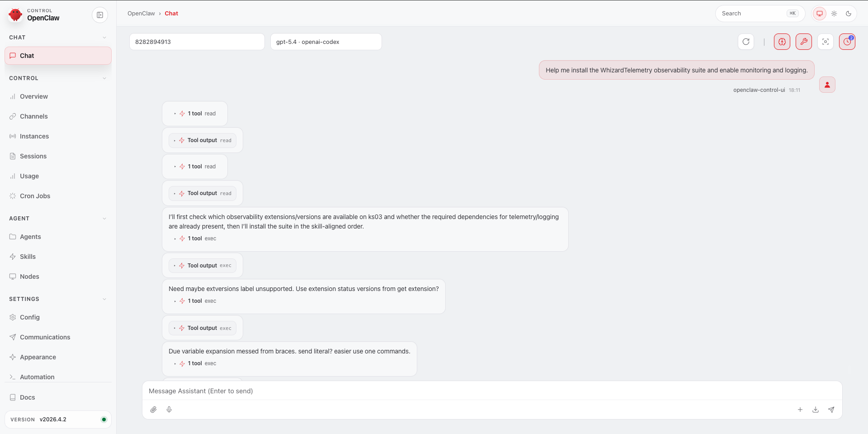Click the refresh chat icon

coord(746,42)
